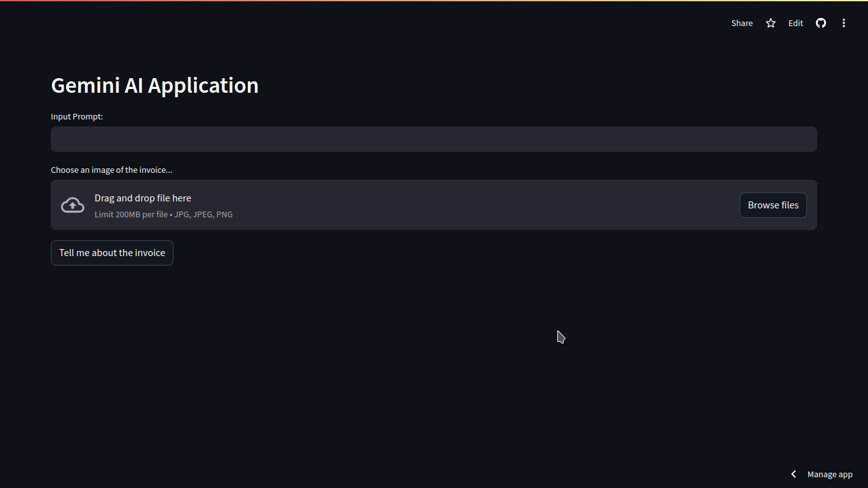
Task: Click the 'Drag and drop file here' text
Action: (143, 198)
